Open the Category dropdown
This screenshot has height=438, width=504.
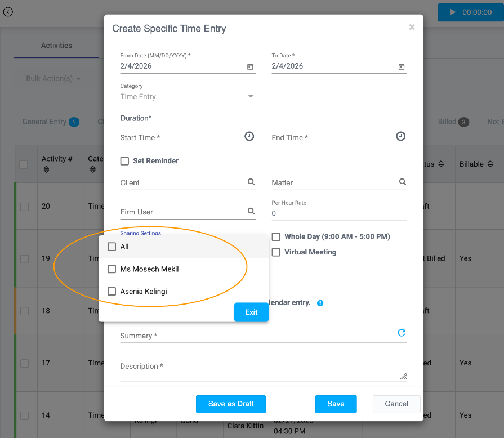(x=250, y=96)
